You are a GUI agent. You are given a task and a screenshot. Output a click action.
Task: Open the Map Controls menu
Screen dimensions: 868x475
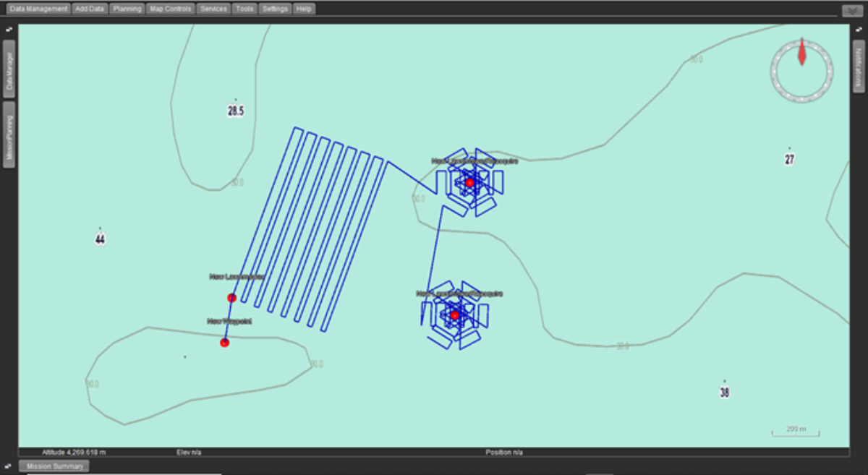171,9
